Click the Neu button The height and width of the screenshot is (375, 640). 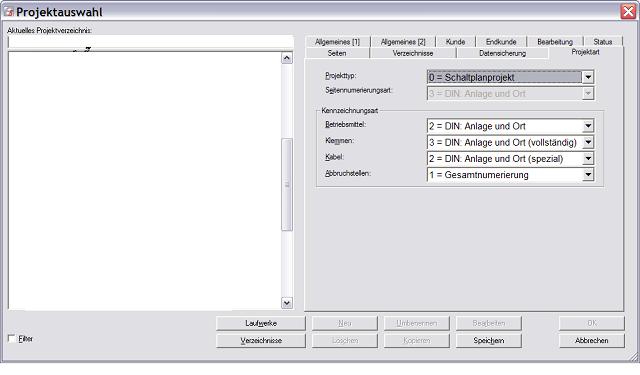point(345,323)
